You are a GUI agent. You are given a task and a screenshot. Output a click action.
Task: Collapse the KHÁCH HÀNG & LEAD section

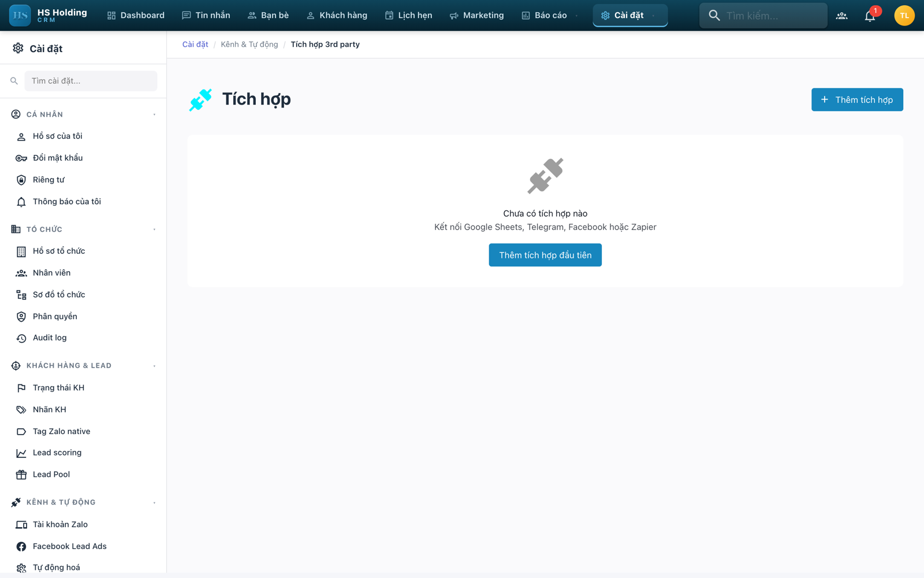154,366
